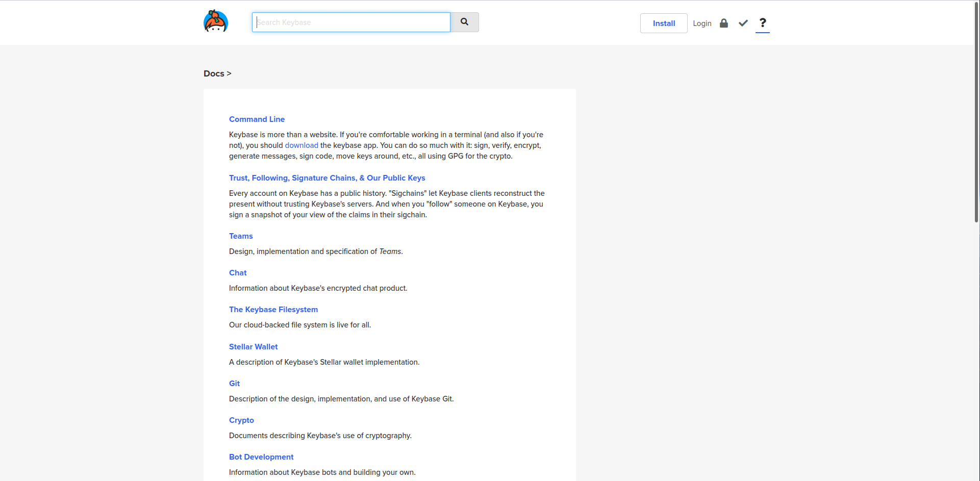Screen dimensions: 980x481
Task: Follow the download link in paragraph
Action: tap(301, 145)
